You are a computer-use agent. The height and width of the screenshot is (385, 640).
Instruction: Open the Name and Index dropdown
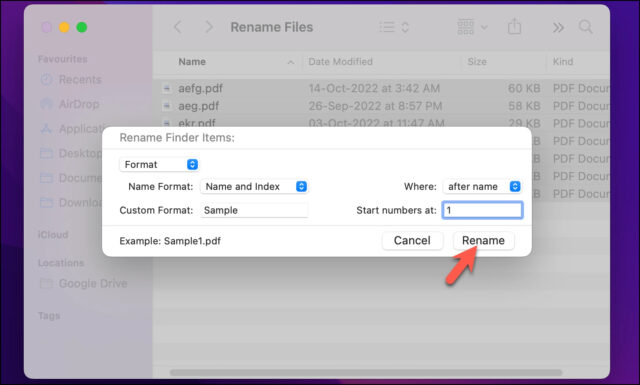pos(254,187)
